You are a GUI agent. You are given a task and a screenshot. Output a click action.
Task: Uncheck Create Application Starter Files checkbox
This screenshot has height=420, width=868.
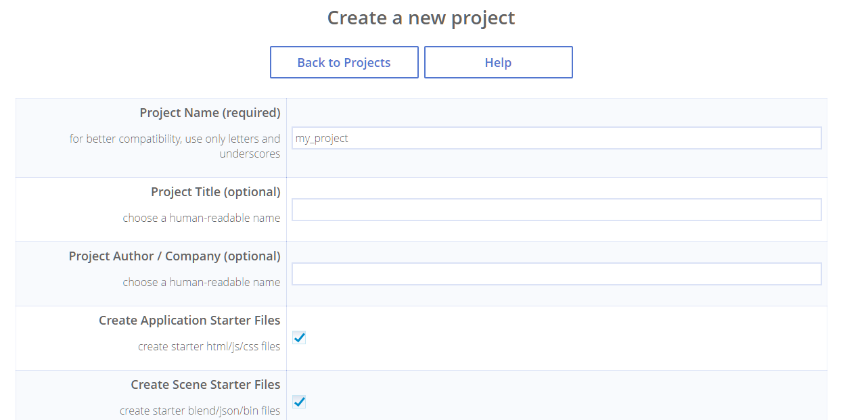tap(299, 337)
